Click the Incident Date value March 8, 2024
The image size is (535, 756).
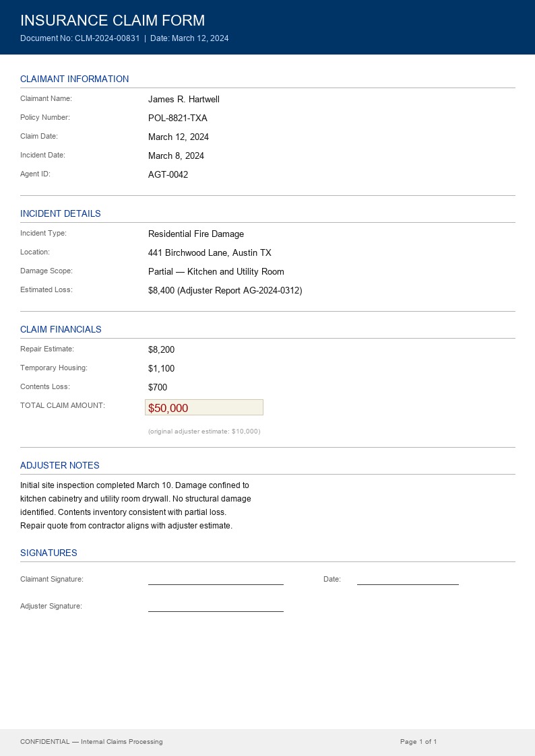(176, 156)
